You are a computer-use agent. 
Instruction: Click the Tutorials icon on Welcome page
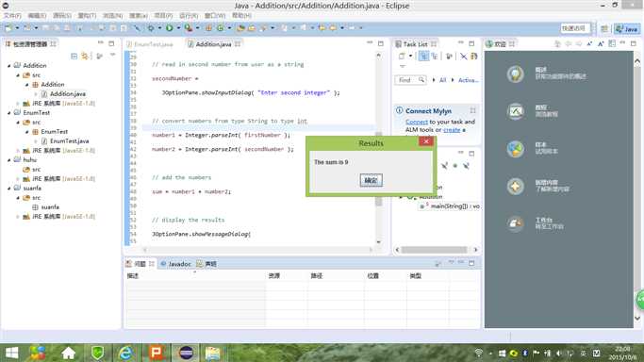[x=515, y=111]
